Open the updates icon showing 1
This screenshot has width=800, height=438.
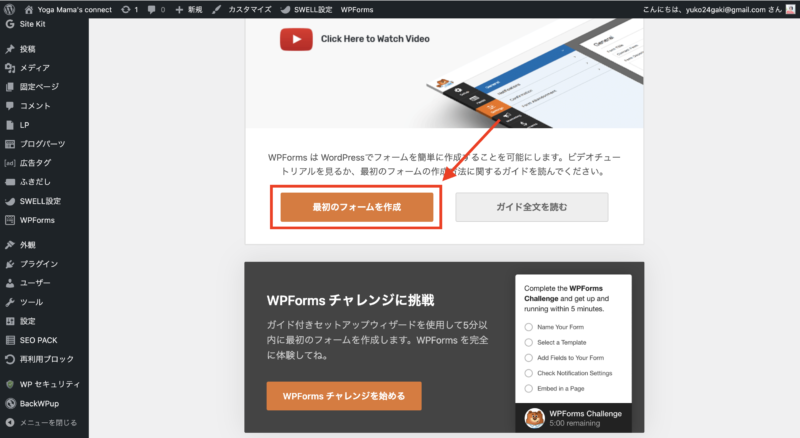tap(130, 10)
